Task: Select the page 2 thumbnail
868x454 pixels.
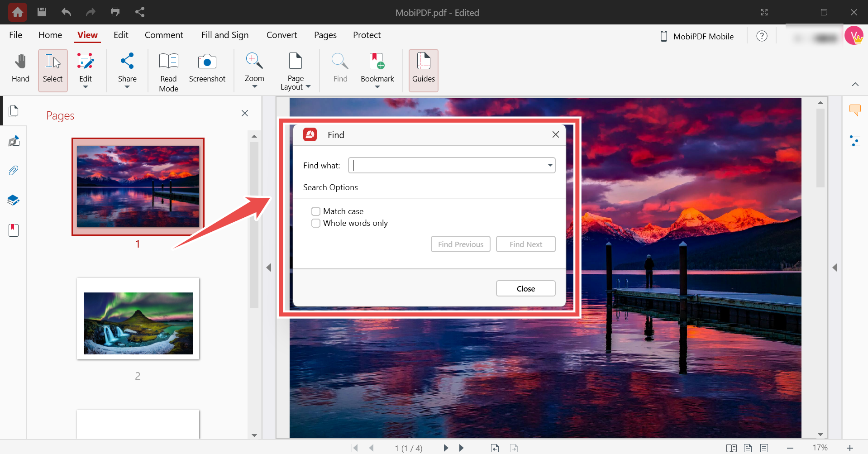Action: (x=138, y=323)
